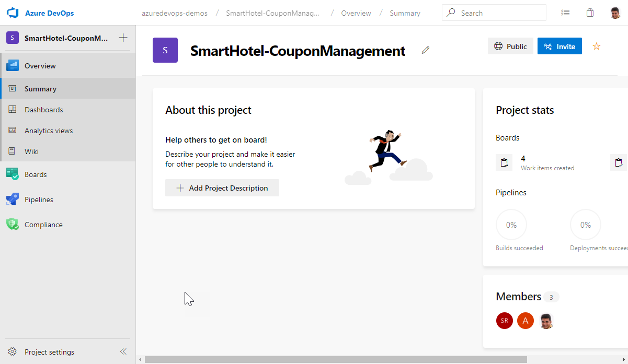628x364 pixels.
Task: Select the 4 work items created count
Action: click(523, 158)
